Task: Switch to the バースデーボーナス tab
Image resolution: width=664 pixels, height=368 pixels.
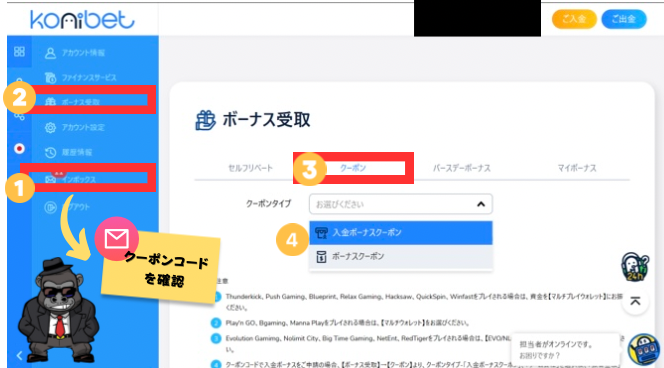Action: 462,168
